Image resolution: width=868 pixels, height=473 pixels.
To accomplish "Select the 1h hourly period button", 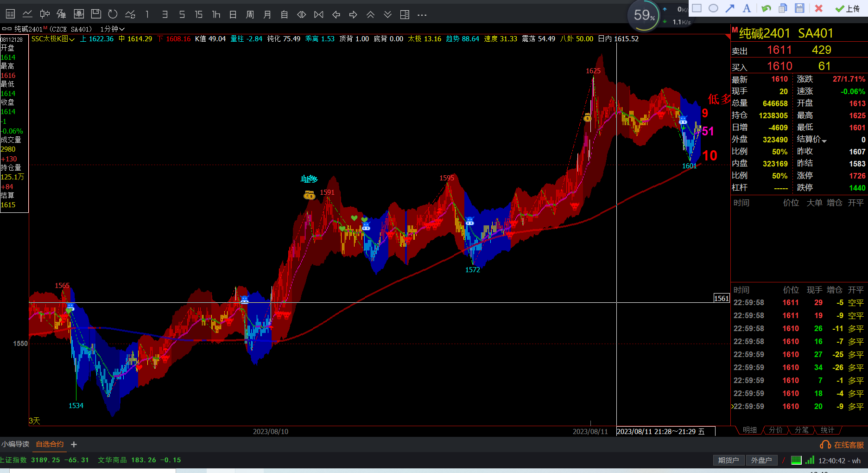I will point(216,14).
